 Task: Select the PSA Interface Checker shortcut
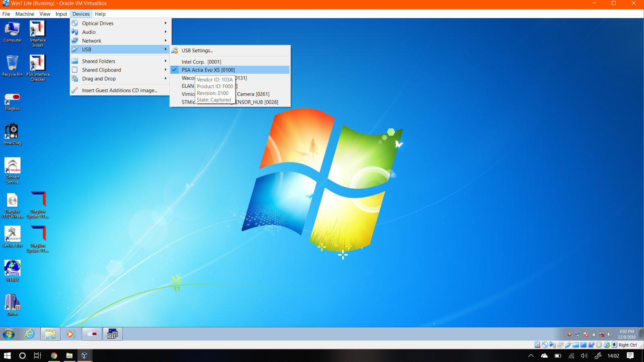pos(38,68)
